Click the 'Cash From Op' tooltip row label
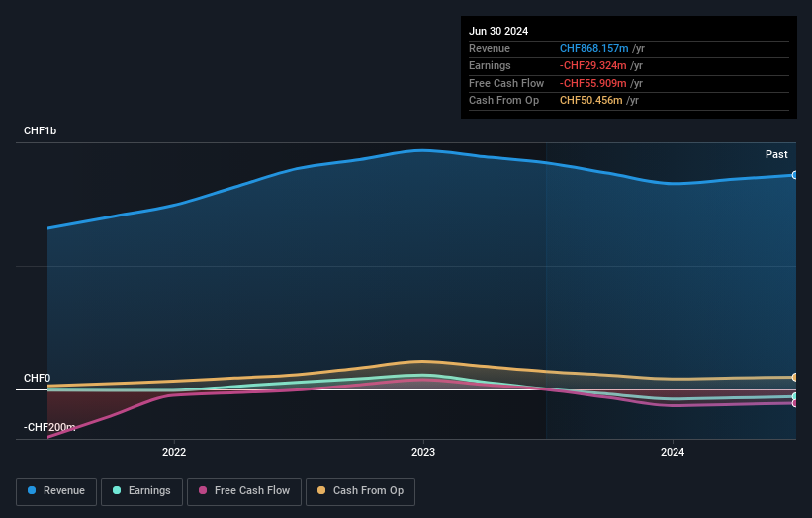 coord(503,101)
